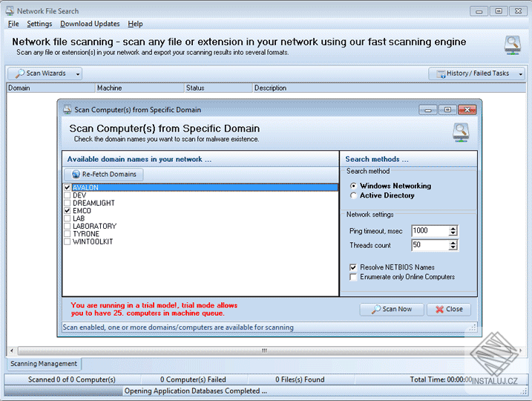Click the dialog resize grip corner
Image resolution: width=532 pixels, height=401 pixels.
click(x=473, y=327)
